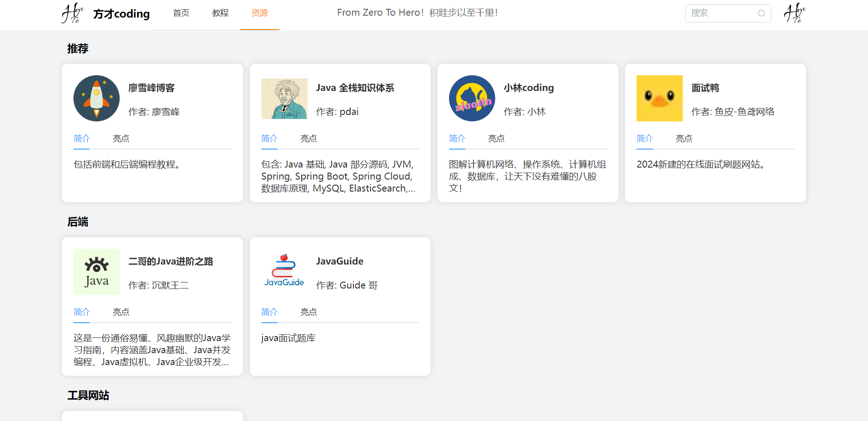The image size is (868, 421).
Task: Click the JavaGuide books logo
Action: [284, 272]
